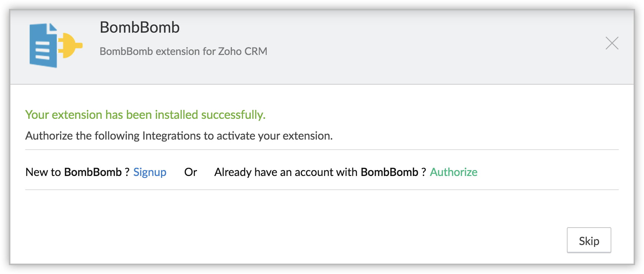Click the 'Zoho CRM' words in the subtitle

[243, 51]
